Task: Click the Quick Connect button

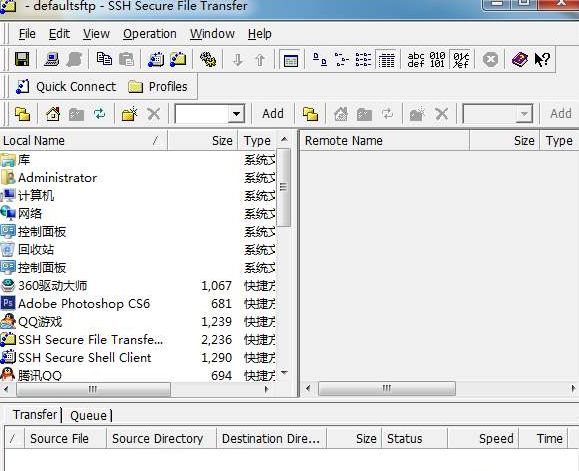Action: [x=66, y=87]
